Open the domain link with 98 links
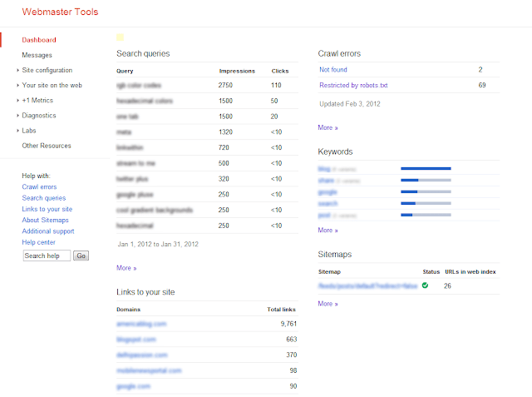Viewport: 532px width, 397px height. pyautogui.click(x=149, y=371)
